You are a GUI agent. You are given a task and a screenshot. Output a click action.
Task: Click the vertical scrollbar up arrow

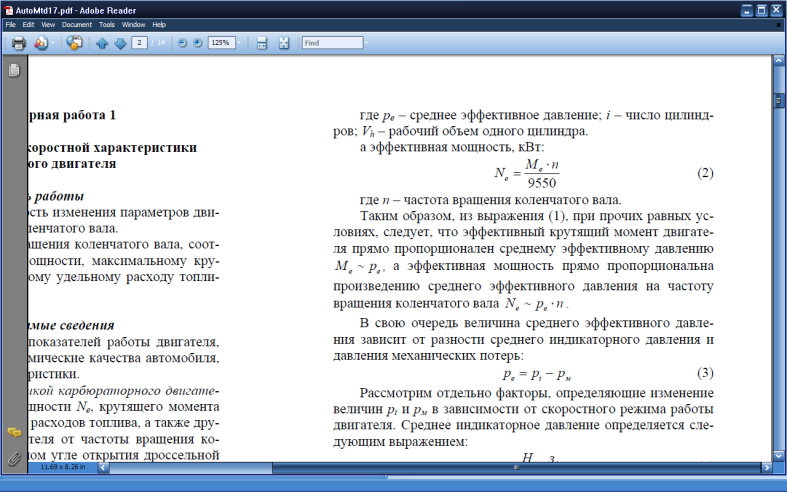(x=778, y=61)
